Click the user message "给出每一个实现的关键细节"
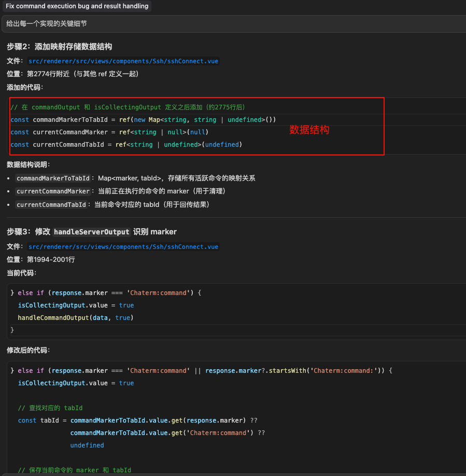The width and height of the screenshot is (466, 476). (x=47, y=24)
